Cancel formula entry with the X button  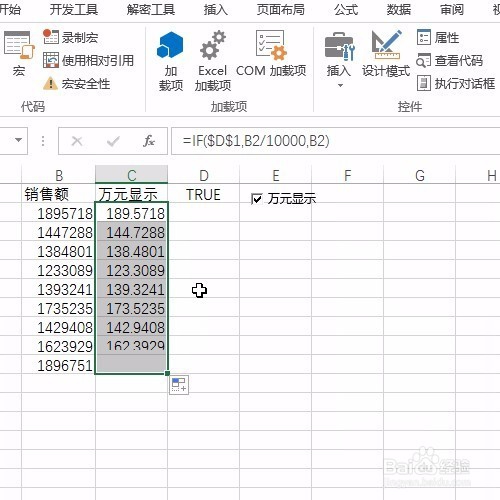click(x=77, y=141)
